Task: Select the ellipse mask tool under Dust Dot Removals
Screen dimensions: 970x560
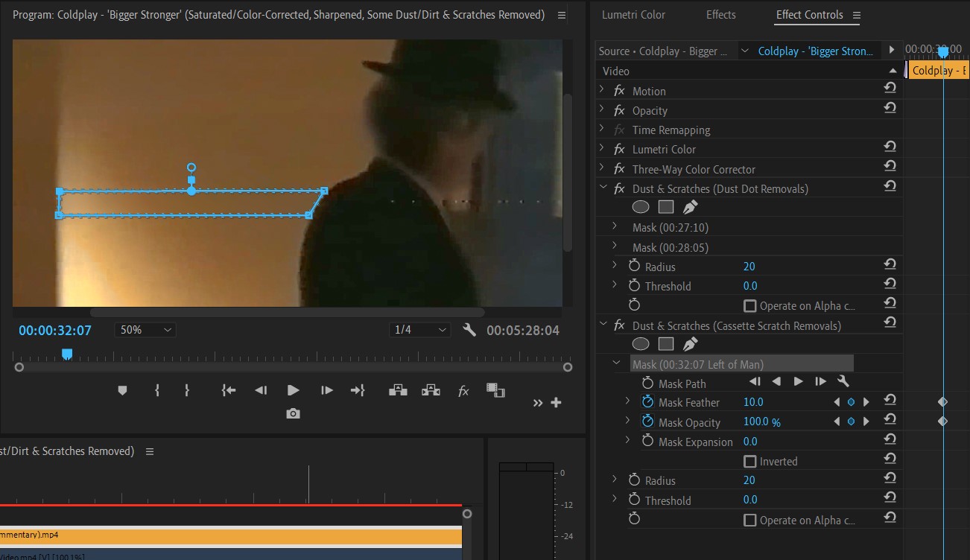Action: tap(641, 207)
